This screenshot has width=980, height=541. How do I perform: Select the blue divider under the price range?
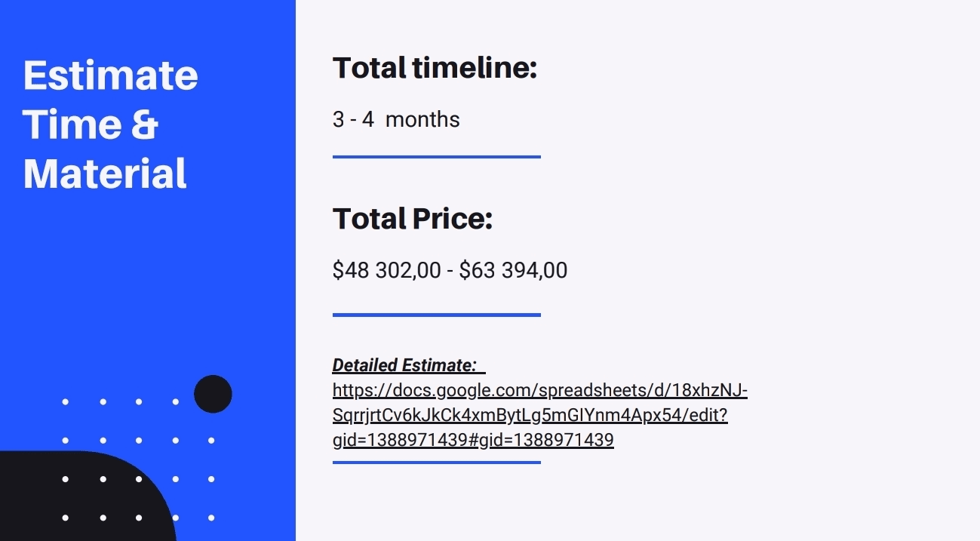point(436,315)
